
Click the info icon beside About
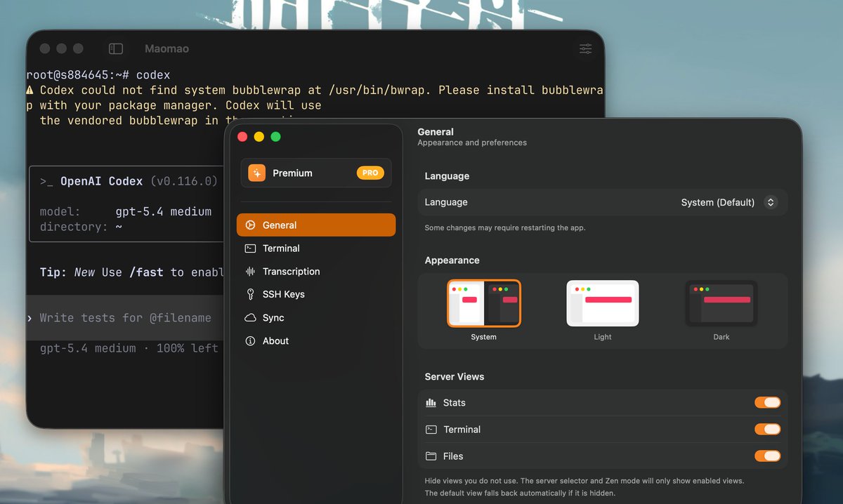tap(250, 340)
